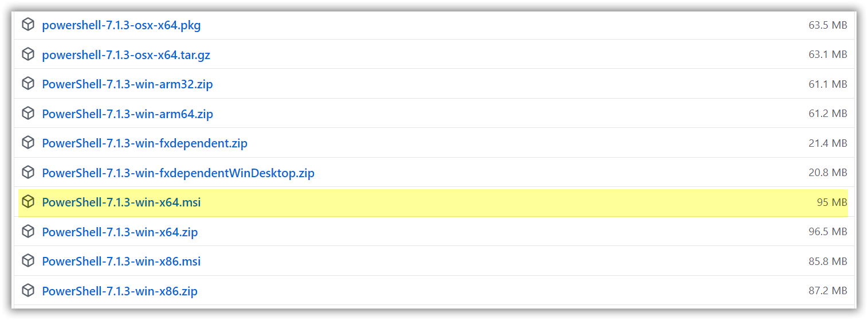Click package icon in highlighted win-x64.msi row
The image size is (868, 320).
tap(28, 202)
